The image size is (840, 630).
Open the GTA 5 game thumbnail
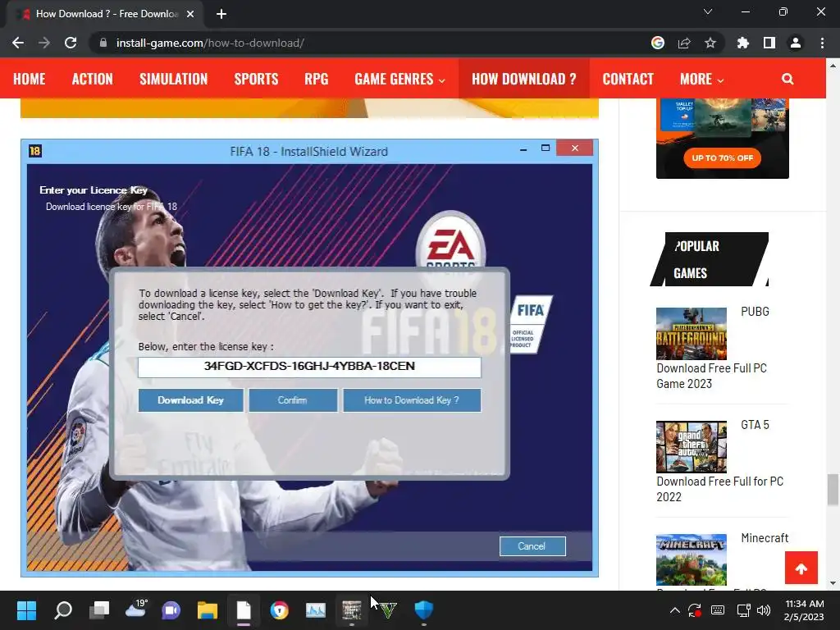click(692, 446)
